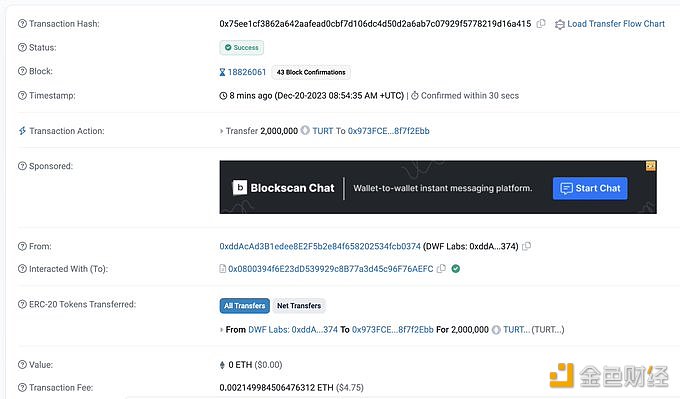680x399 pixels.
Task: Copy the transaction hash to clipboard
Action: click(x=541, y=24)
